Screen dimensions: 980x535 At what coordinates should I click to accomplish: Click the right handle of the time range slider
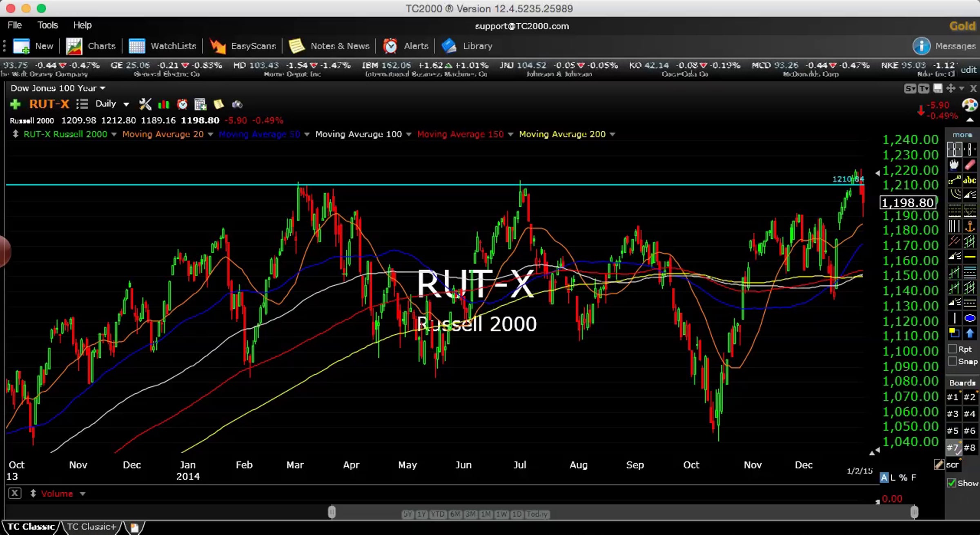click(914, 512)
